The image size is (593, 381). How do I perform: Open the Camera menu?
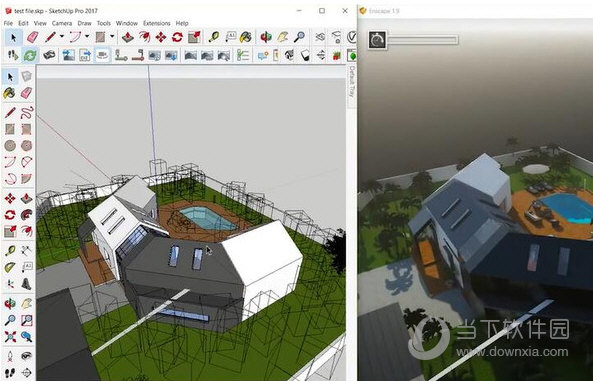tap(62, 23)
